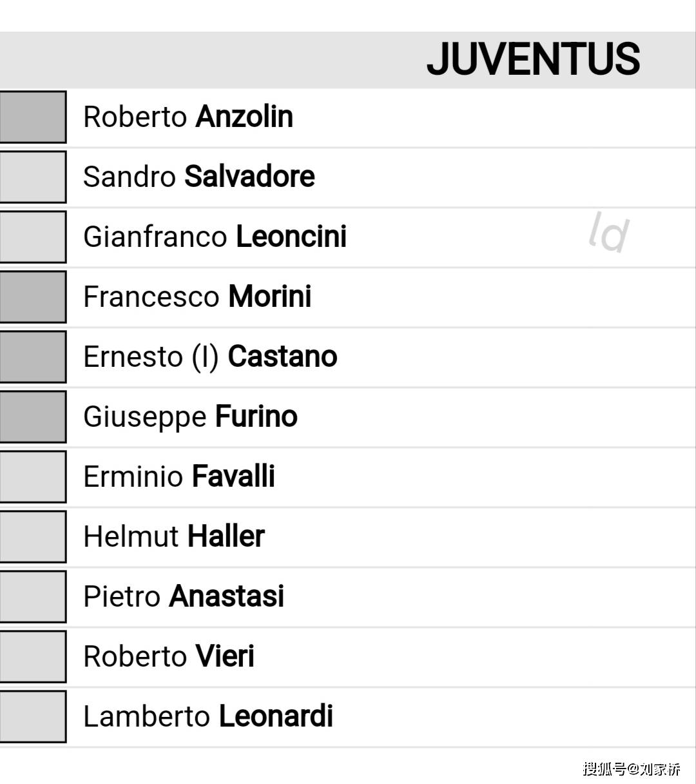Click the box left of Gianfranco Leoncini
Screen dimensions: 696x784
(33, 237)
